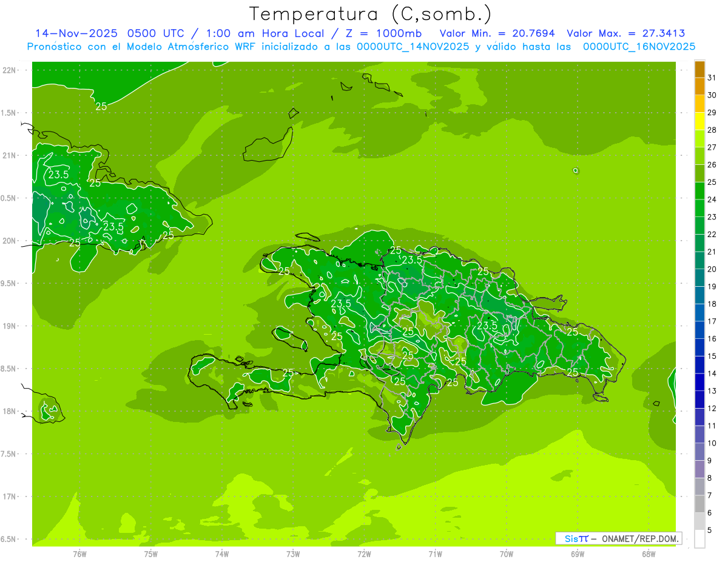Screen dimensions: 728x562
Task: Pick the teal swatch between 19 and 20
Action: pyautogui.click(x=699, y=278)
